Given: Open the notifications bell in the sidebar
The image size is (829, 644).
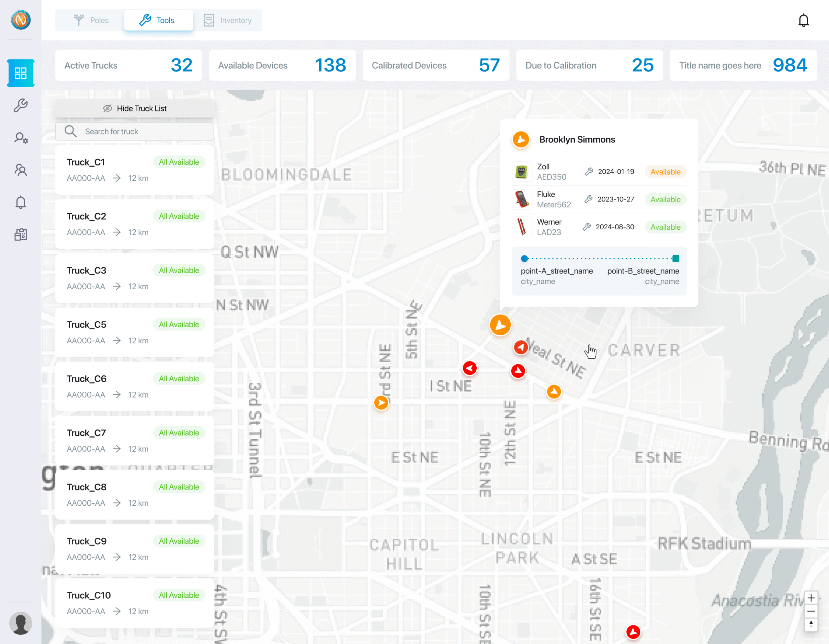Looking at the screenshot, I should [20, 202].
